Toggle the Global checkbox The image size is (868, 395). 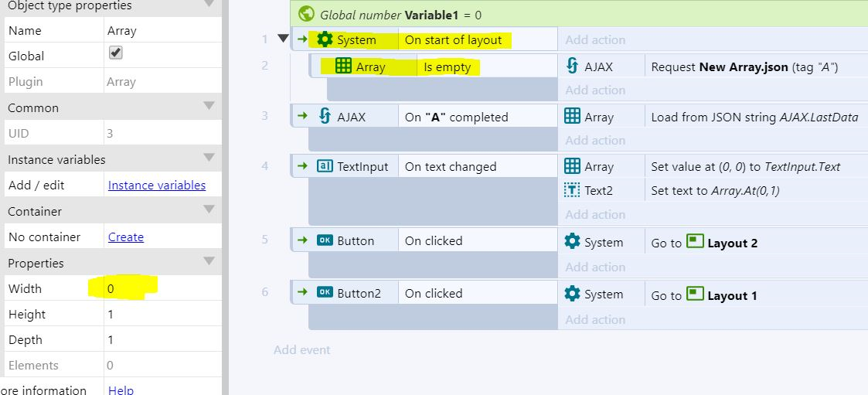click(x=116, y=53)
